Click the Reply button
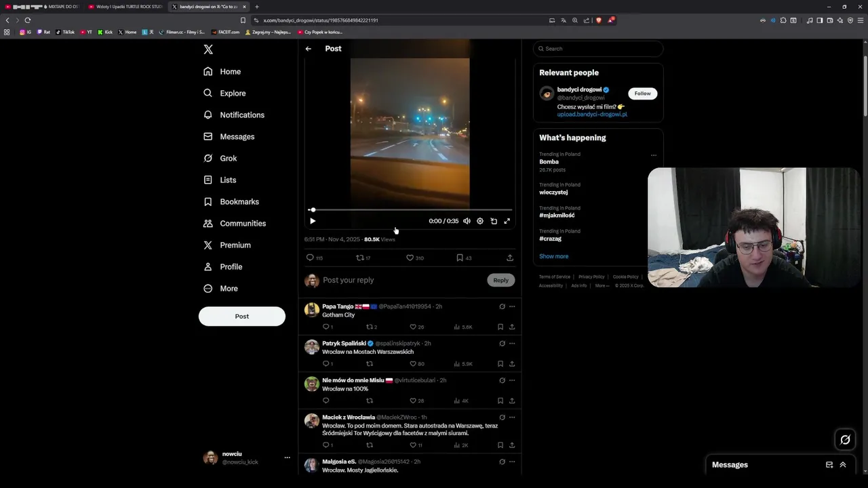Screen dimensions: 868x488 [x=500, y=280]
